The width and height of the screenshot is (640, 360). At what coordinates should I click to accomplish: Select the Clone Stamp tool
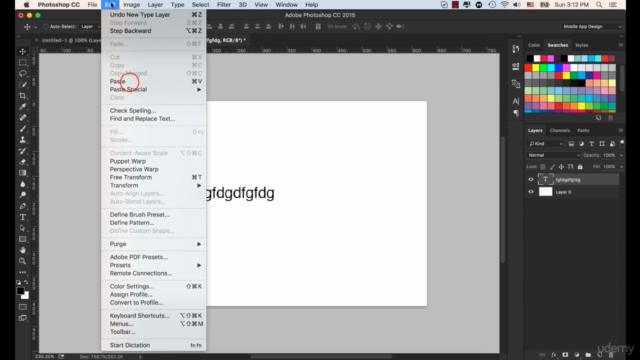[22, 140]
